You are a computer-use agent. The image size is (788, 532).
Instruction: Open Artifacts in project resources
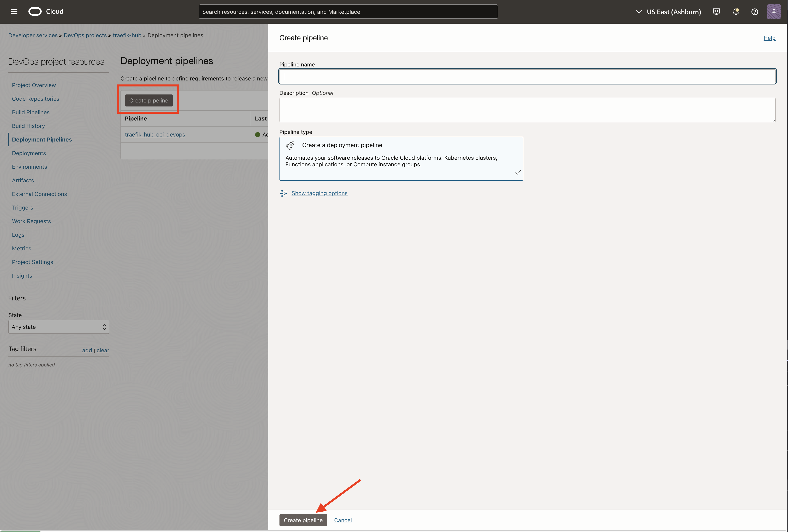click(23, 180)
